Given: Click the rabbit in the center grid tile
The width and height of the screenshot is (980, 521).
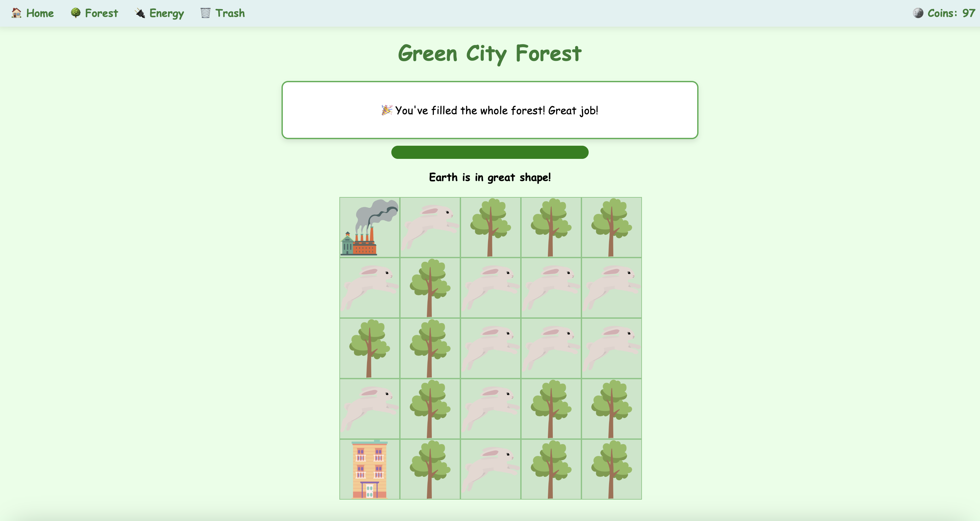Looking at the screenshot, I should (490, 348).
